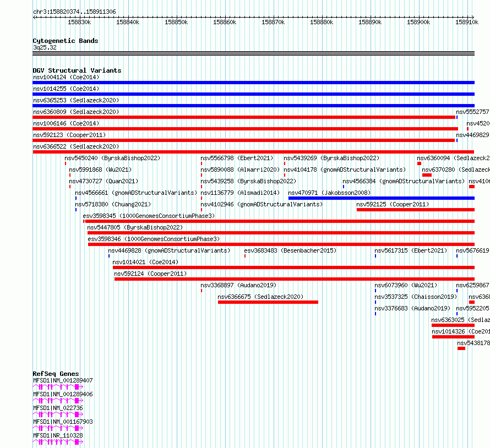490x448 pixels.
Task: Click nsv5718380 (Chuang2021) label
Action: coord(113,204)
